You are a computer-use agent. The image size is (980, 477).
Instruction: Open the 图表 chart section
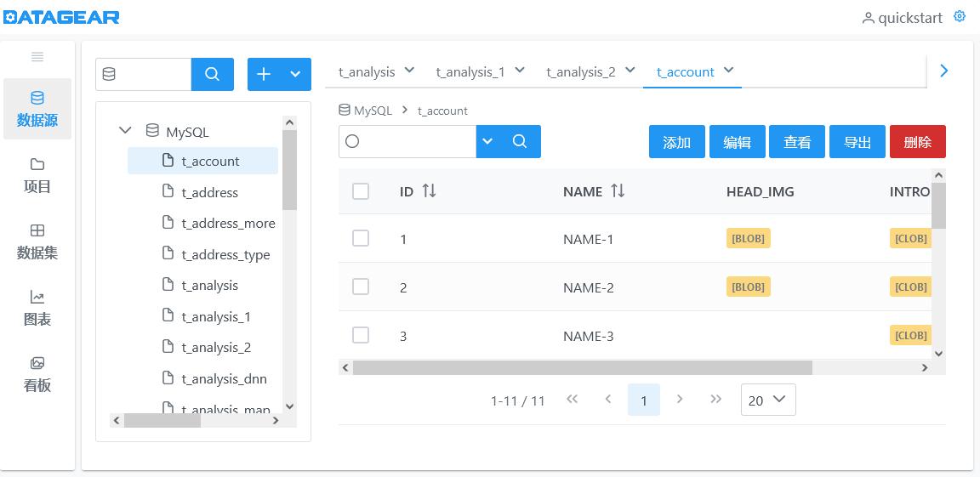pos(37,309)
